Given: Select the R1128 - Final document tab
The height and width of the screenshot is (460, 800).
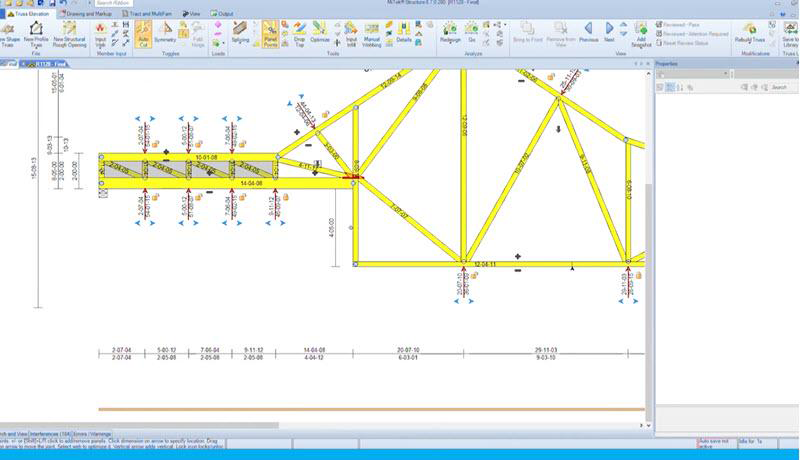Looking at the screenshot, I should point(43,64).
